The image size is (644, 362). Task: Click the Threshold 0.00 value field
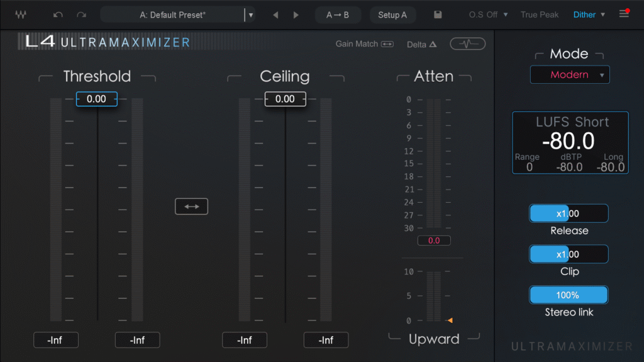(97, 99)
